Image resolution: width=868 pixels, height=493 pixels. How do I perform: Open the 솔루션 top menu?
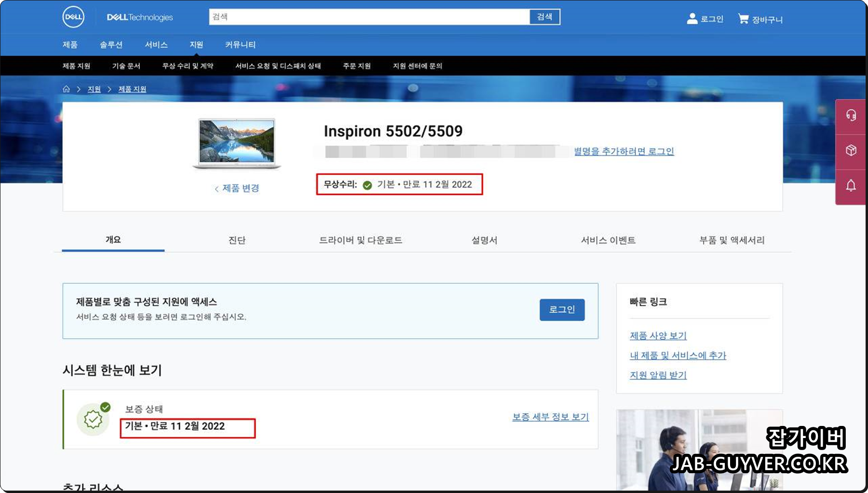click(111, 45)
